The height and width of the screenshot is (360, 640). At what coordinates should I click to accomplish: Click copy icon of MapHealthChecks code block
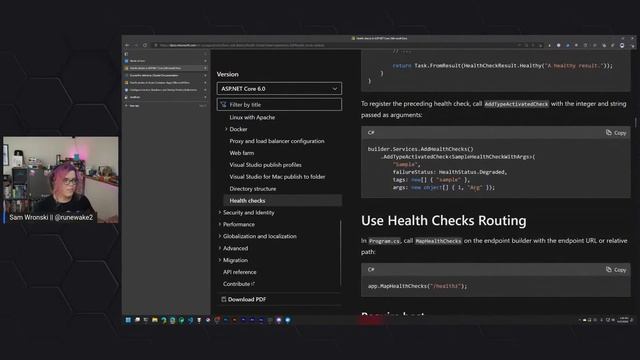pyautogui.click(x=609, y=269)
